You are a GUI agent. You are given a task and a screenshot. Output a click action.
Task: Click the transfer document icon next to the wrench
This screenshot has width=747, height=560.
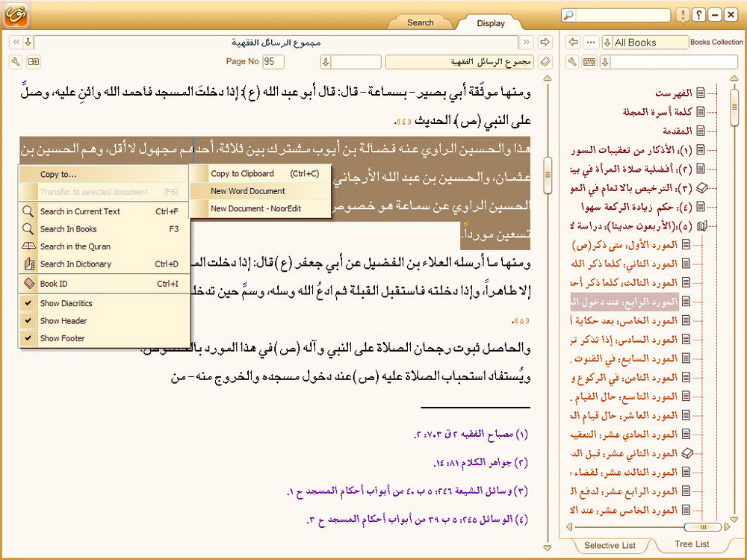point(34,61)
